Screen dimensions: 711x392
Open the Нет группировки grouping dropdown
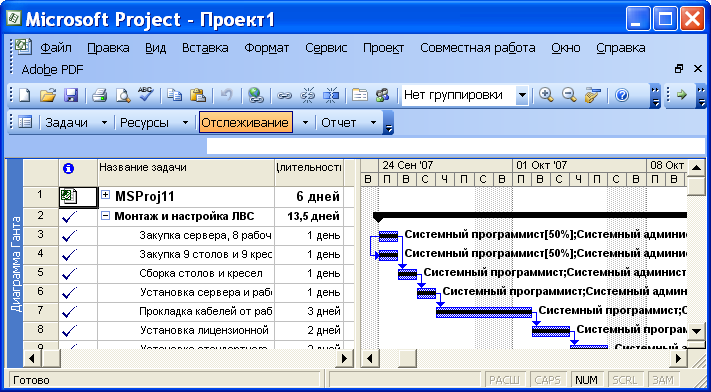click(x=522, y=96)
